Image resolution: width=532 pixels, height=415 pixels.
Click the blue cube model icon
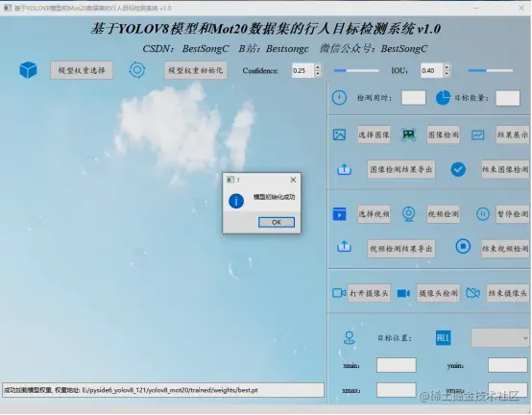point(28,70)
